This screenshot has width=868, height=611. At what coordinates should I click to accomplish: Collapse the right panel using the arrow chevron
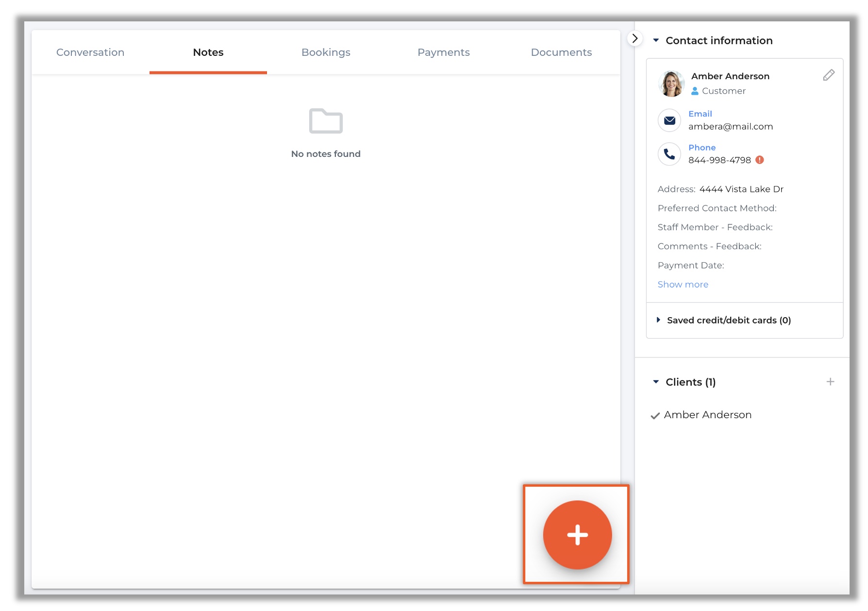[x=635, y=38]
